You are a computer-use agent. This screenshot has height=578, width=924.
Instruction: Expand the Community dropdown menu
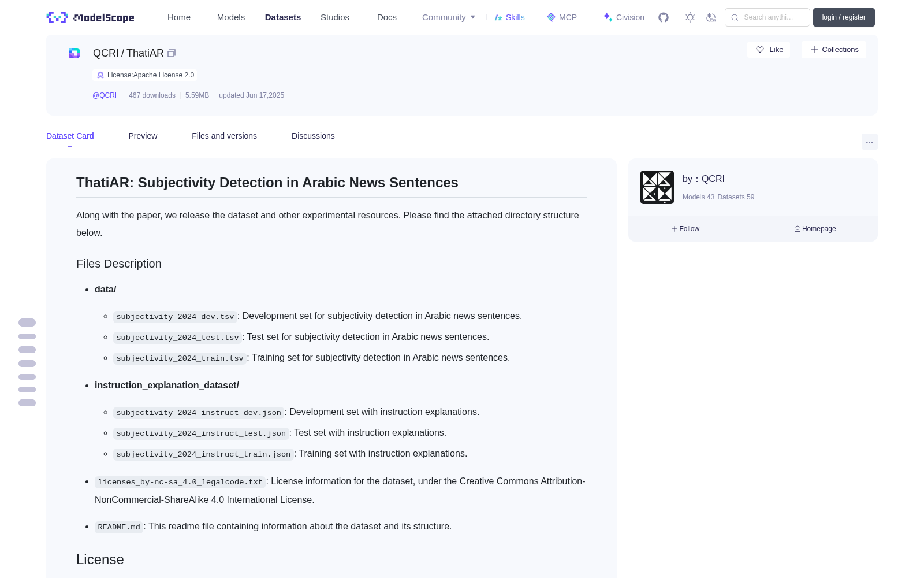449,17
